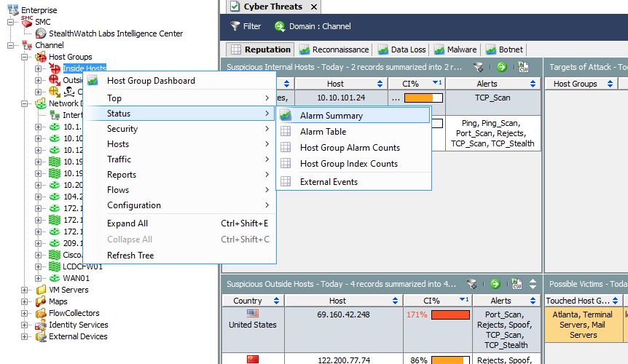Click green go arrow in Suspicious Internal Hosts
The image size is (628, 364).
(501, 67)
